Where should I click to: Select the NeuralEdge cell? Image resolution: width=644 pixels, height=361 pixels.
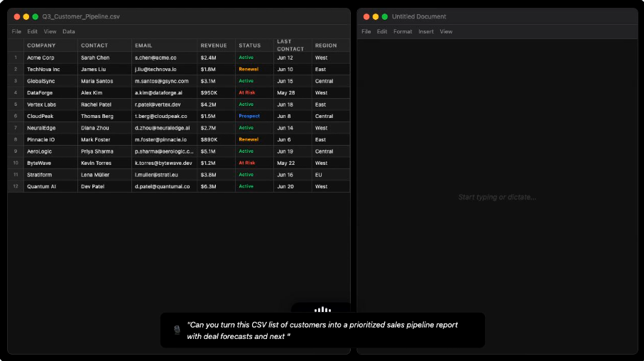50,128
